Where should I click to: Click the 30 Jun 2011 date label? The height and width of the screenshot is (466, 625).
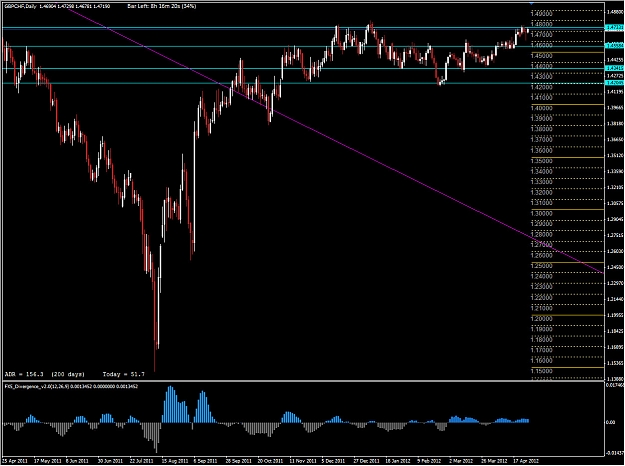point(112,460)
